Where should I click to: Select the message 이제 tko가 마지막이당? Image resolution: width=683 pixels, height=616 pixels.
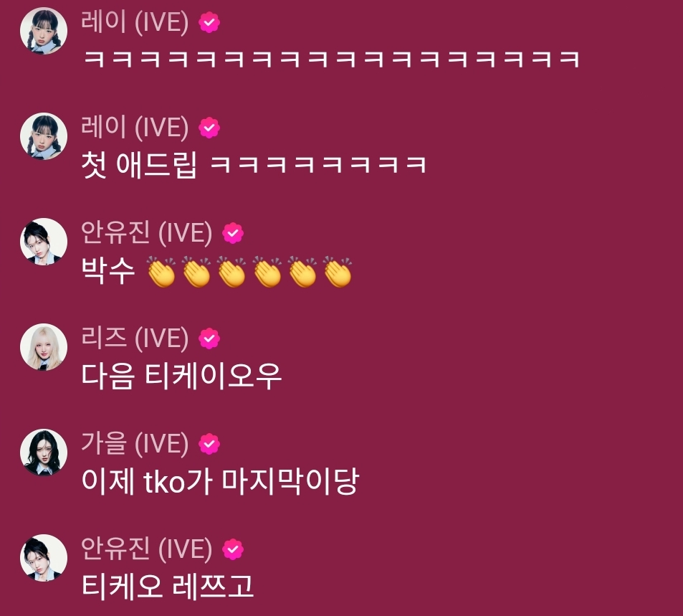pyautogui.click(x=220, y=481)
